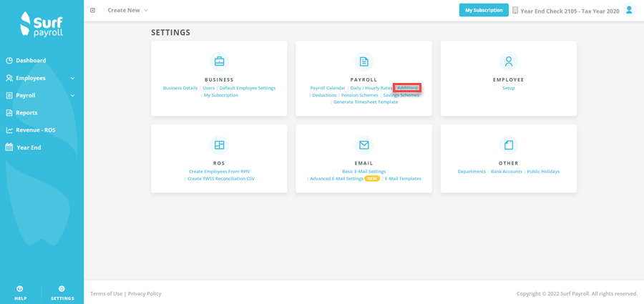
Task: Open the Create New dropdown
Action: pos(128,10)
